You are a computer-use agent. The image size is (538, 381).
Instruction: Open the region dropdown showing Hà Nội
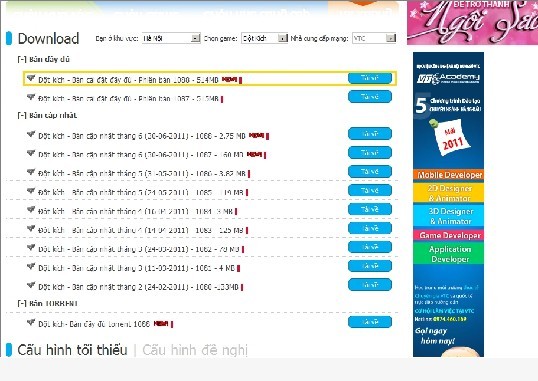click(x=171, y=38)
